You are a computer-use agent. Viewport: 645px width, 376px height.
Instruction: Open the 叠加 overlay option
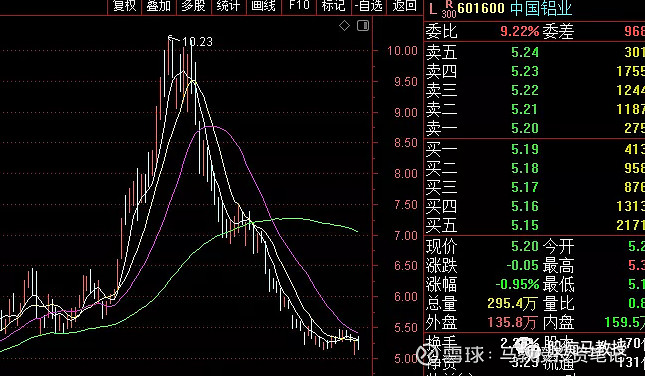[159, 6]
